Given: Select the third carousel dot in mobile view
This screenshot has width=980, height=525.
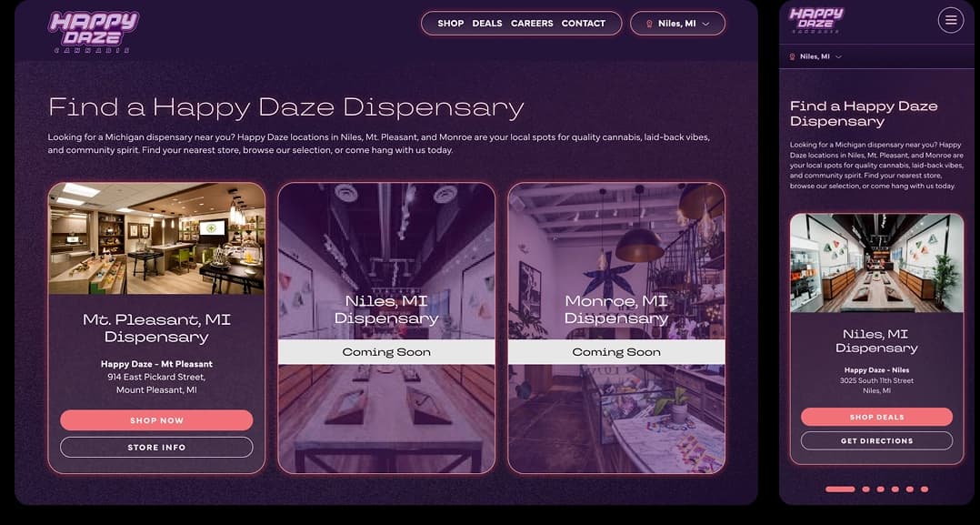Looking at the screenshot, I should pyautogui.click(x=881, y=490).
